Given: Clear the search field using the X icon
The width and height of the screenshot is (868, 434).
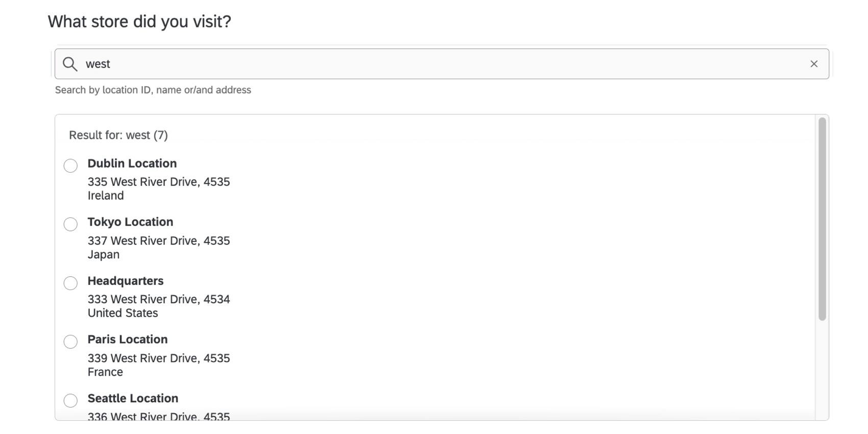Looking at the screenshot, I should click(814, 64).
